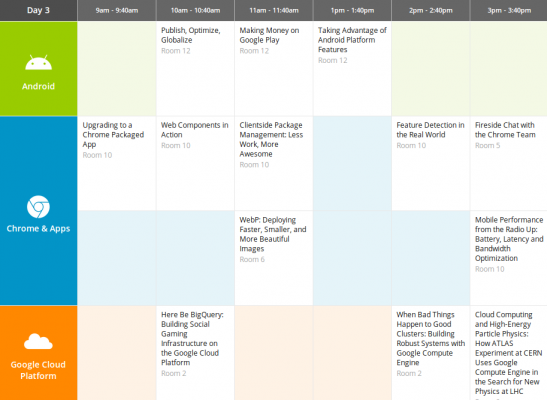Click the 3pm - 3:40pm time slot header
The height and width of the screenshot is (400, 547).
point(509,10)
